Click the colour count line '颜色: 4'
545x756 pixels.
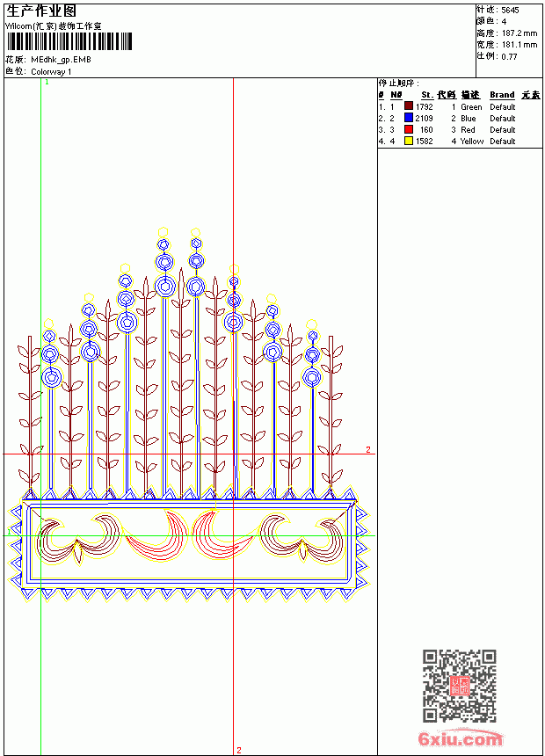491,22
